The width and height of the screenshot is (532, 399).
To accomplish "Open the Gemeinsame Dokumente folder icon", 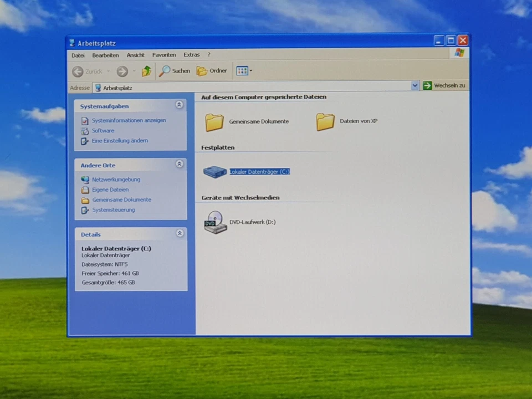I will [x=214, y=122].
